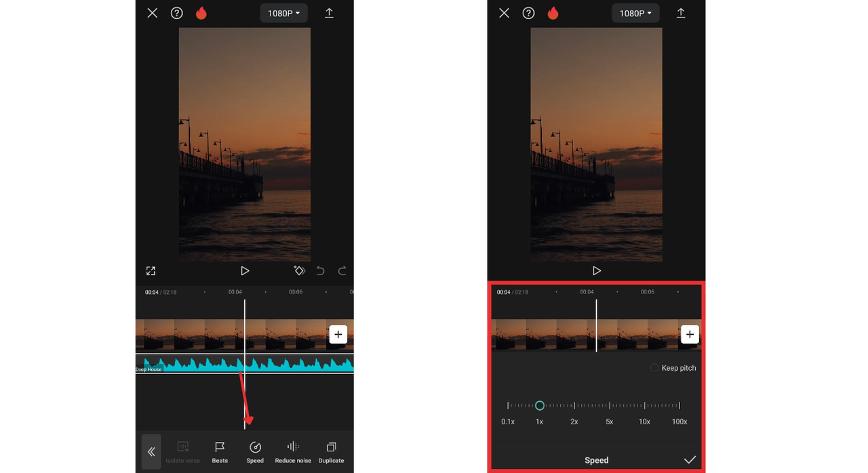Image resolution: width=868 pixels, height=473 pixels.
Task: Tap video preview in right screen
Action: pyautogui.click(x=597, y=144)
